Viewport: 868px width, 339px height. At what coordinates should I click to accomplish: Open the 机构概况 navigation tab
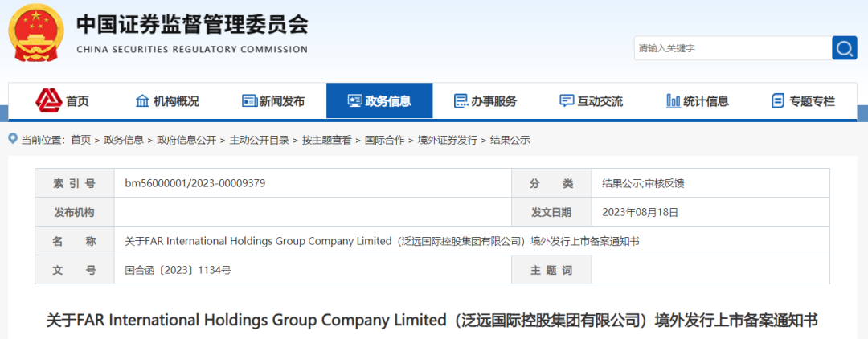[x=167, y=101]
